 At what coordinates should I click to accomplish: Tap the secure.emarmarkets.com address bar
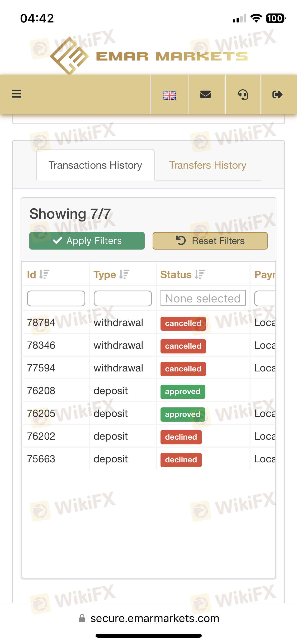(149, 618)
